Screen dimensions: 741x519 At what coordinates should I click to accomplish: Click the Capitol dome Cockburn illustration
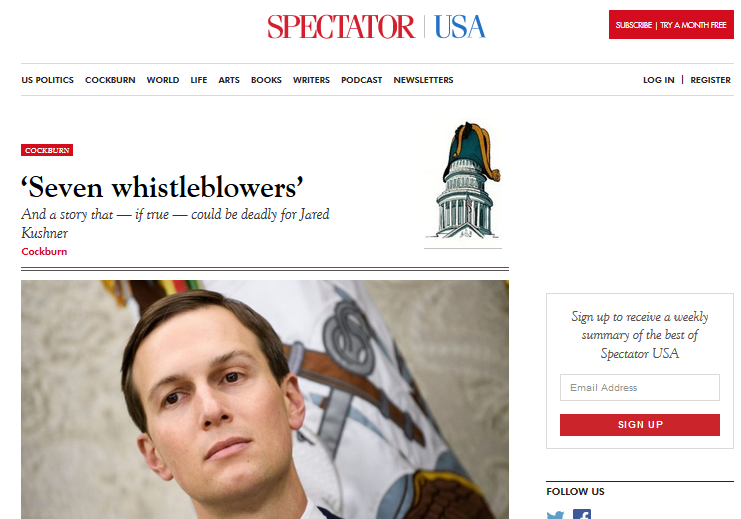pos(463,181)
